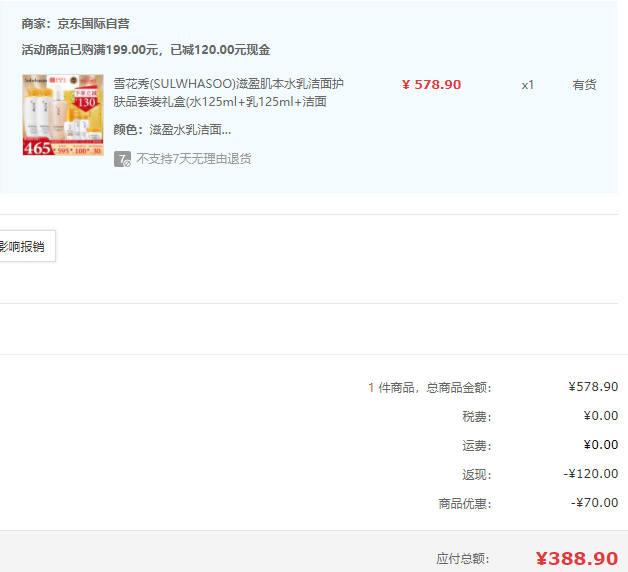Click the 税费 label
The width and height of the screenshot is (628, 572).
tap(477, 417)
